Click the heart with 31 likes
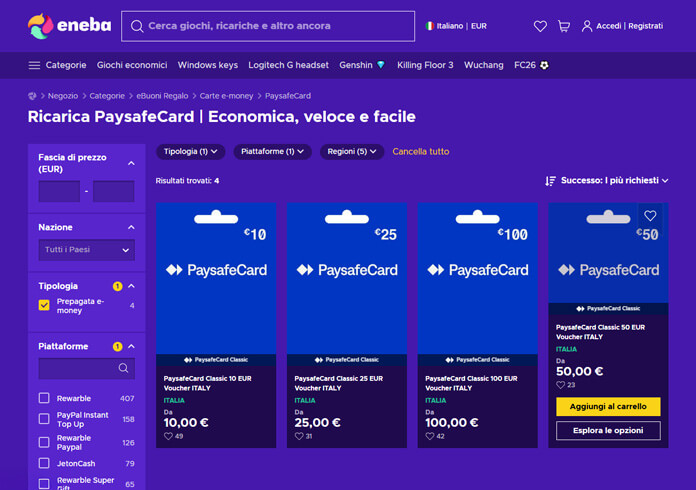The height and width of the screenshot is (490, 696). point(299,436)
